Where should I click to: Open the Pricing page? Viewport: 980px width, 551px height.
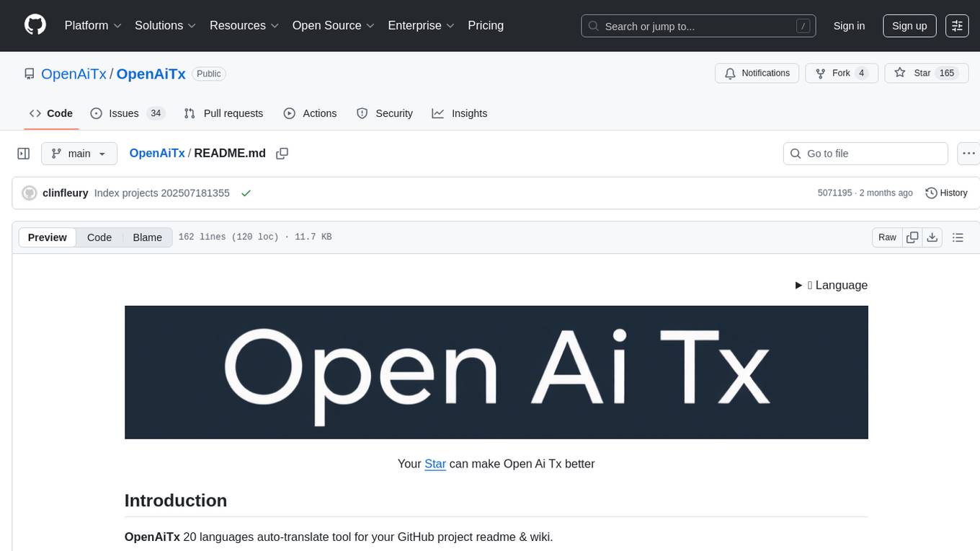pos(486,25)
